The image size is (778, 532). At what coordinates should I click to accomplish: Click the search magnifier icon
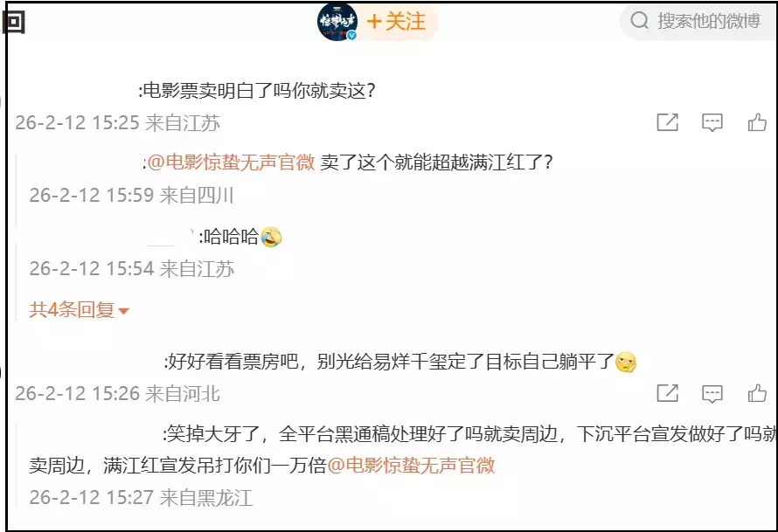point(640,21)
